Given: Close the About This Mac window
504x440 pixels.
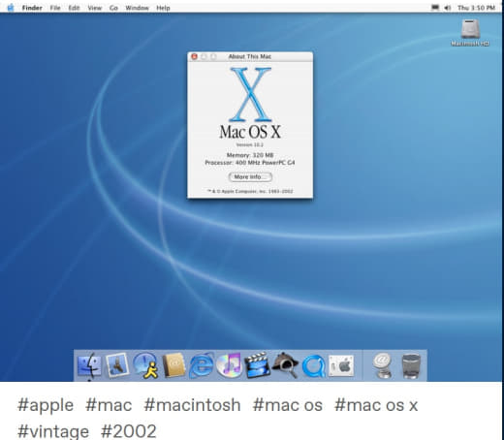Looking at the screenshot, I should 194,56.
